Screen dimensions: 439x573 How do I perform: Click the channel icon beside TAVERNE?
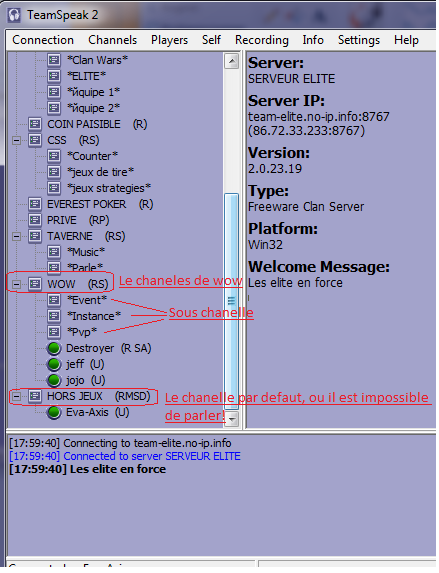click(x=35, y=236)
